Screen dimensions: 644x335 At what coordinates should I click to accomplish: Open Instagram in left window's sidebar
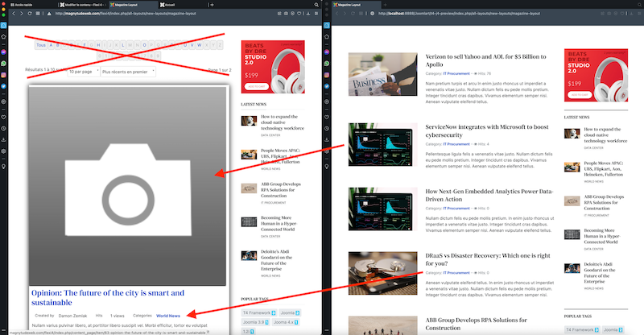[x=4, y=75]
